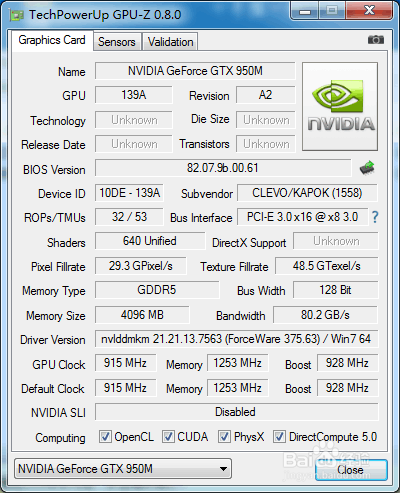Click the Device ID field 10DE - 139A
The image size is (400, 493).
click(129, 193)
